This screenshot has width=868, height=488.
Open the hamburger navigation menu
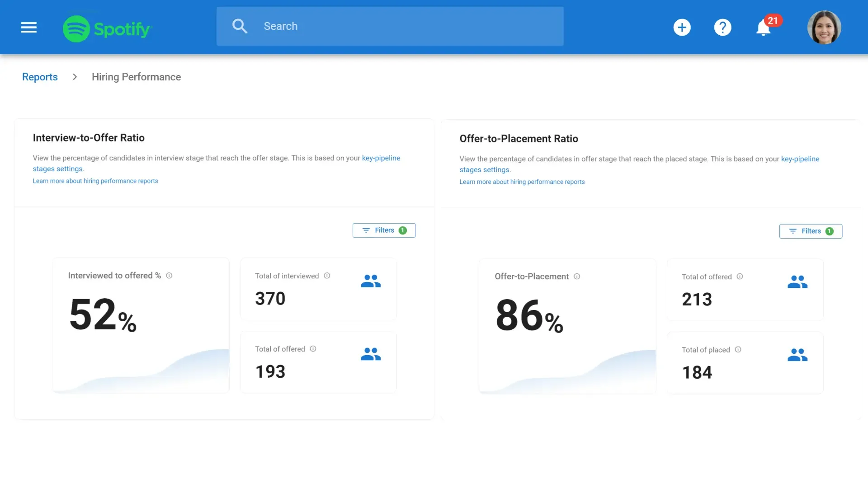pyautogui.click(x=28, y=28)
